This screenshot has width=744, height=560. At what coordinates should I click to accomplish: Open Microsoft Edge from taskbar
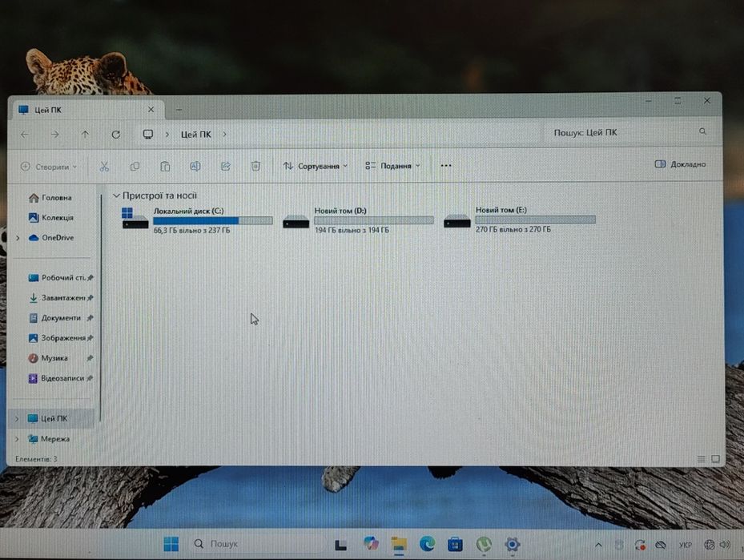coord(427,544)
